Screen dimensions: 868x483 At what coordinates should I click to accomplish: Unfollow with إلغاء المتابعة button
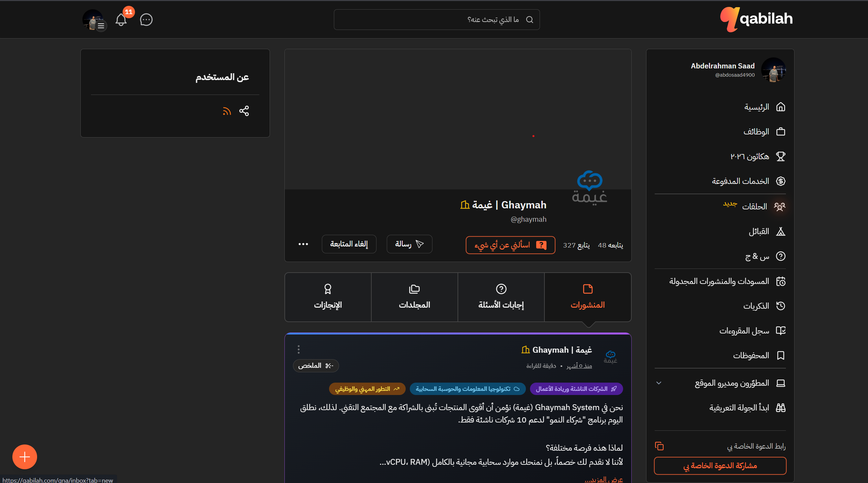pos(349,244)
